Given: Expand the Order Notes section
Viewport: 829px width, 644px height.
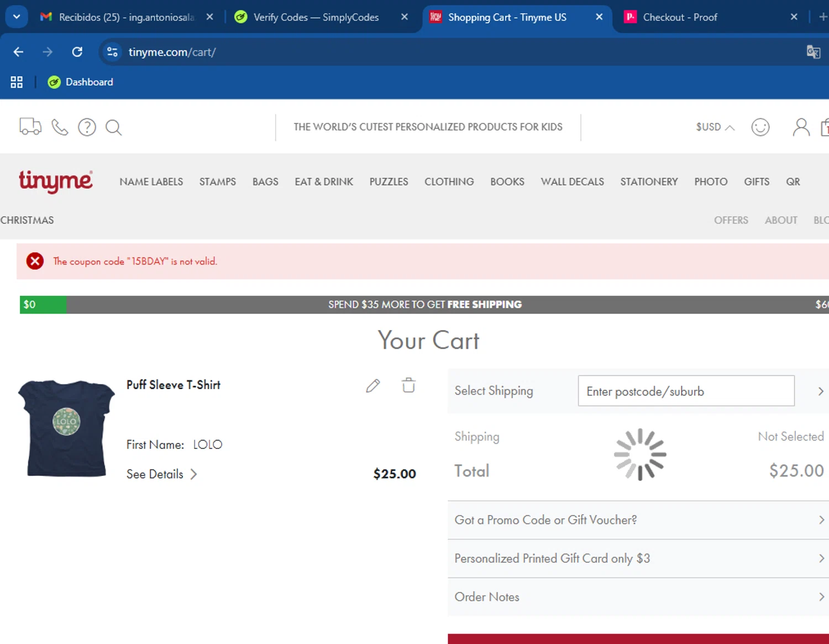Looking at the screenshot, I should [x=638, y=597].
